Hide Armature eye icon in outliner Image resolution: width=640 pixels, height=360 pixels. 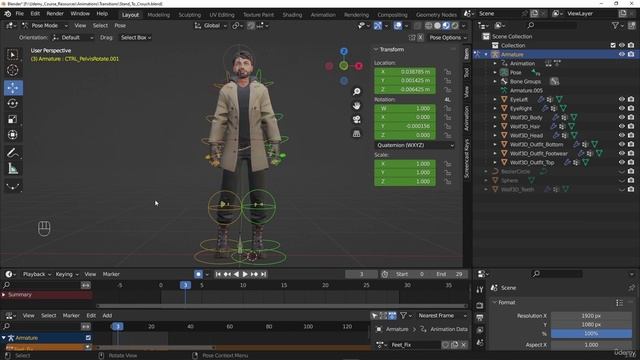click(622, 54)
